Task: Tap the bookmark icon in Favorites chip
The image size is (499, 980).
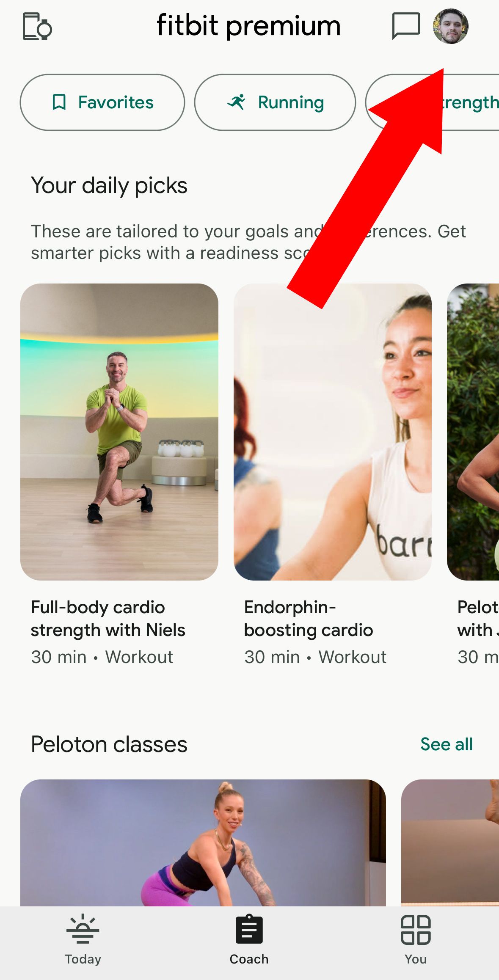Action: [x=59, y=102]
